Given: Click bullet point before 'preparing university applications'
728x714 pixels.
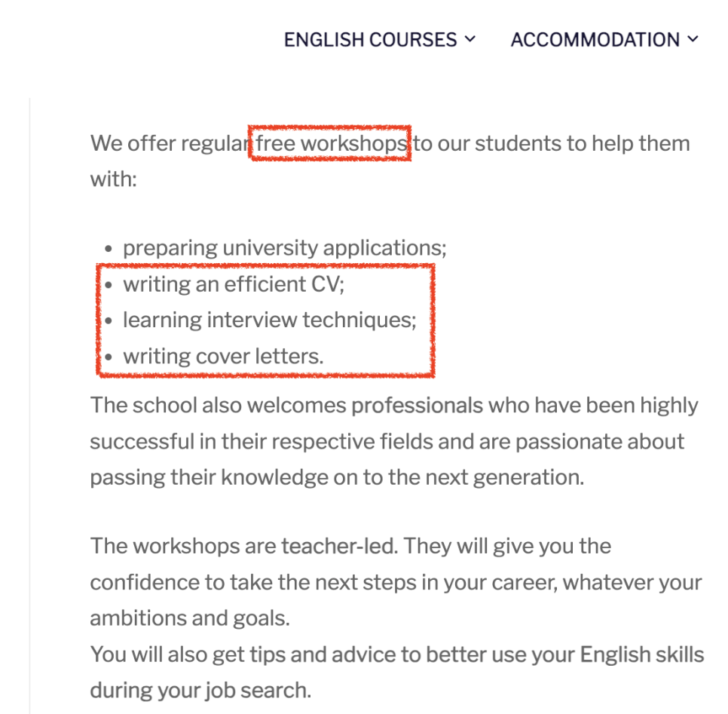Looking at the screenshot, I should click(109, 249).
